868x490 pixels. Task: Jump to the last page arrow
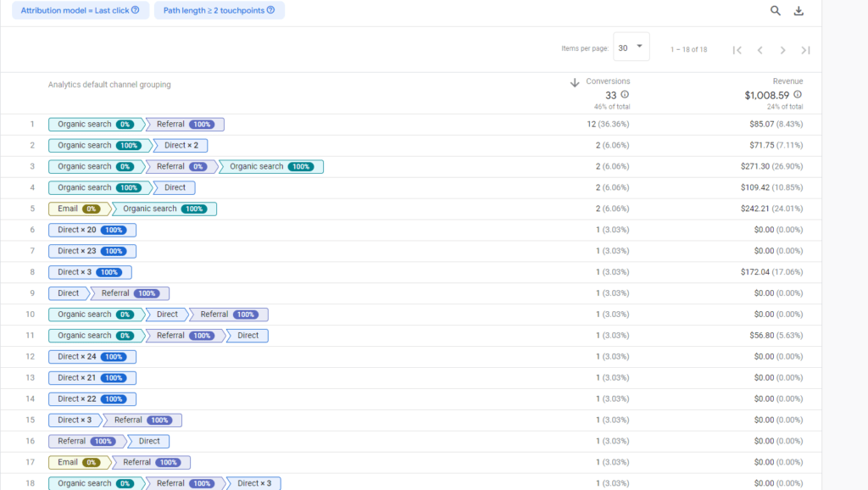click(805, 50)
